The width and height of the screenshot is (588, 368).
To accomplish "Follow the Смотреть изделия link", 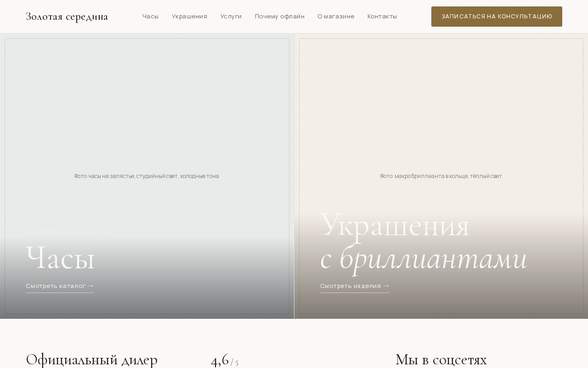I will point(355,286).
